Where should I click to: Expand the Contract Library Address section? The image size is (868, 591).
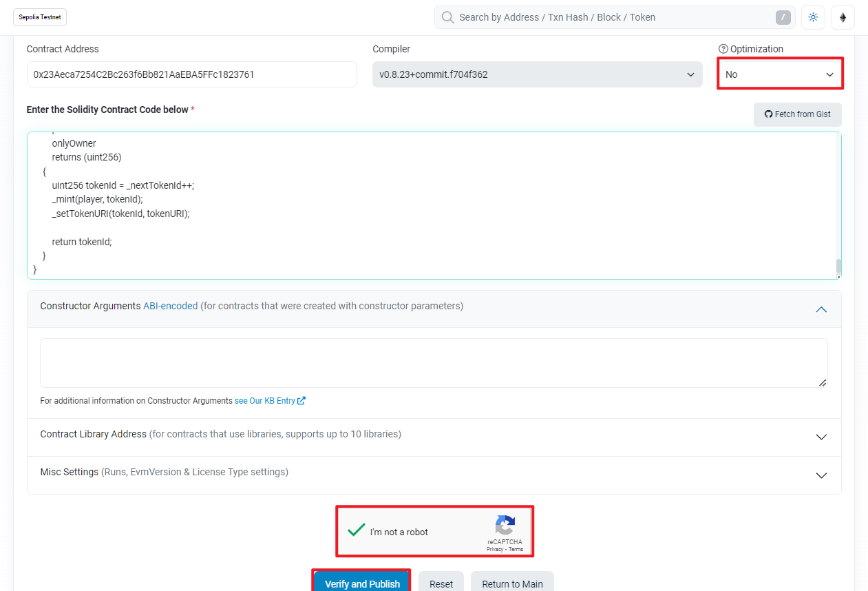[821, 437]
